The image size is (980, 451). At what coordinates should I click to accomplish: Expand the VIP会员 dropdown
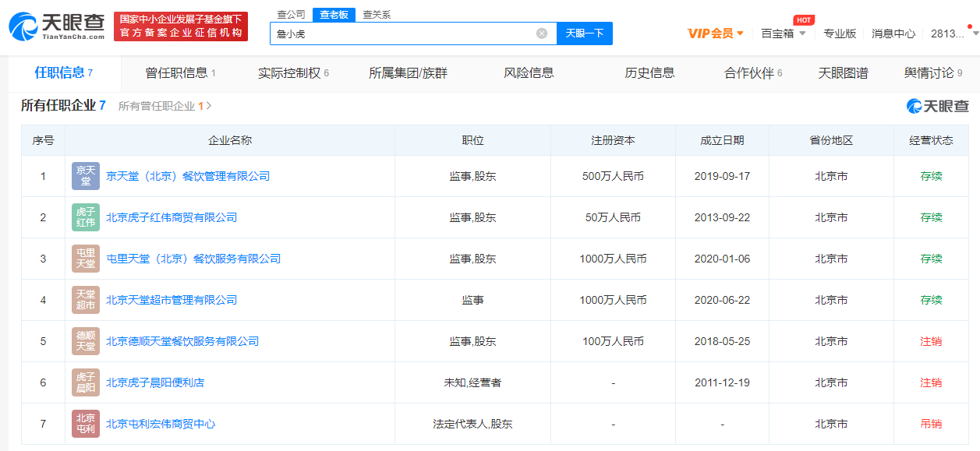tap(716, 33)
